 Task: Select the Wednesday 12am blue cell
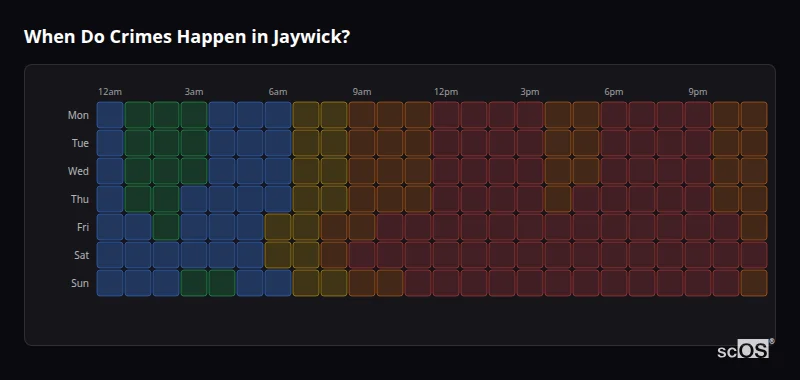(110, 171)
